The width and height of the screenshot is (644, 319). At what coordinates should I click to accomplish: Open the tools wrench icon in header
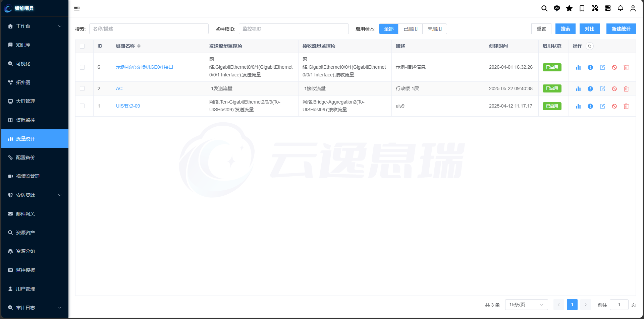click(x=595, y=8)
